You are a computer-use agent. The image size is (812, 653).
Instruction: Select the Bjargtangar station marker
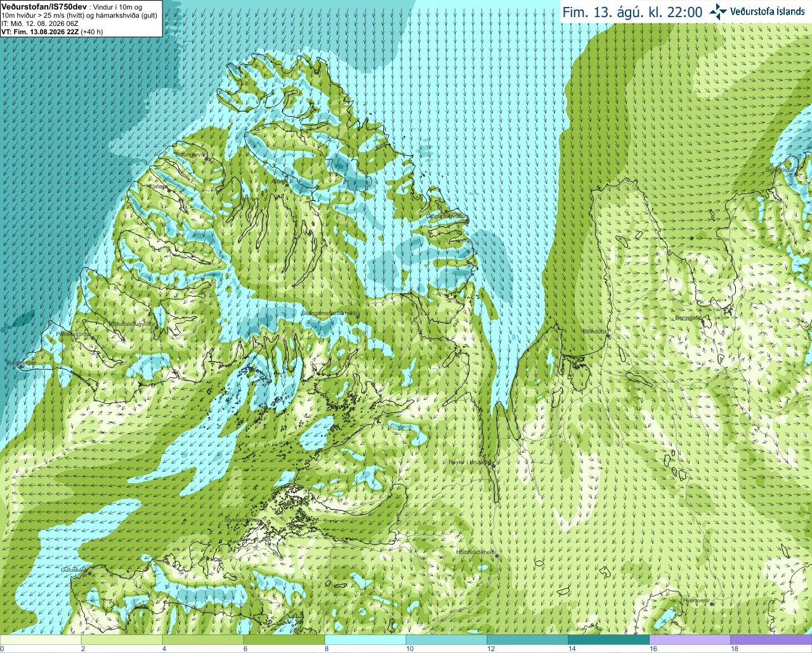(20, 366)
